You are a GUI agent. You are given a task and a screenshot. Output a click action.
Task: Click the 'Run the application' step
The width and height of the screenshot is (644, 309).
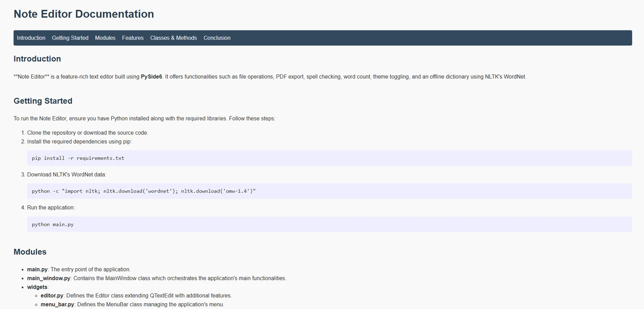click(51, 208)
